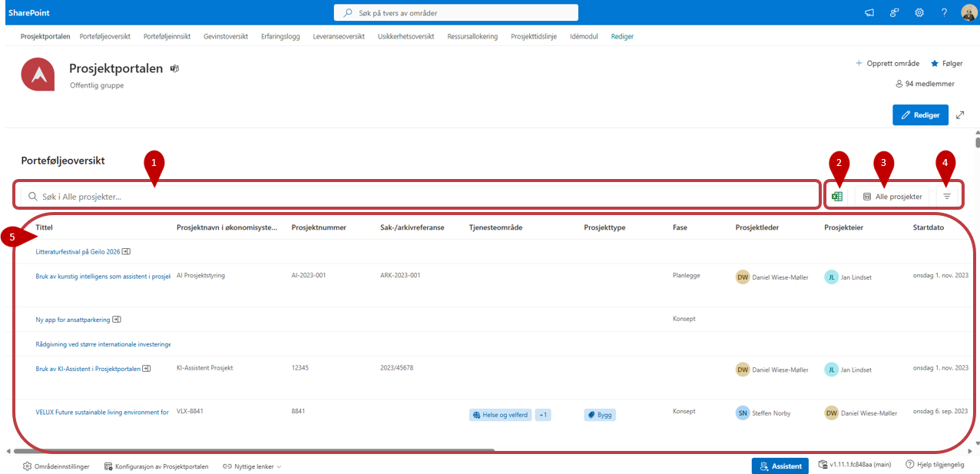Image resolution: width=980 pixels, height=474 pixels.
Task: Click the Teams icon beside Prosjektportalen title
Action: click(174, 68)
